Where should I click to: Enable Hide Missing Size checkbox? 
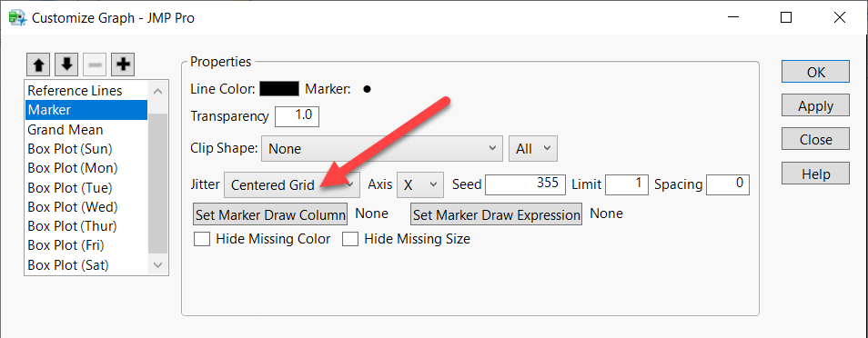350,239
